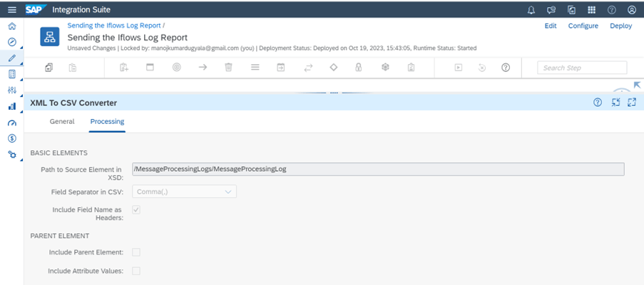Open the Test checklist icon in the sidebar
The image size is (644, 285).
pos(12,74)
